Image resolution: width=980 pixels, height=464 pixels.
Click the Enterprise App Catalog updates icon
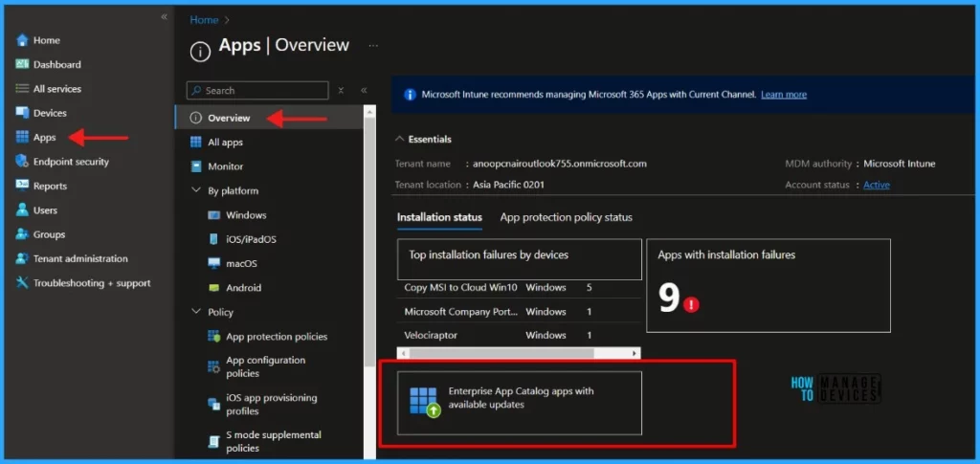click(x=425, y=402)
